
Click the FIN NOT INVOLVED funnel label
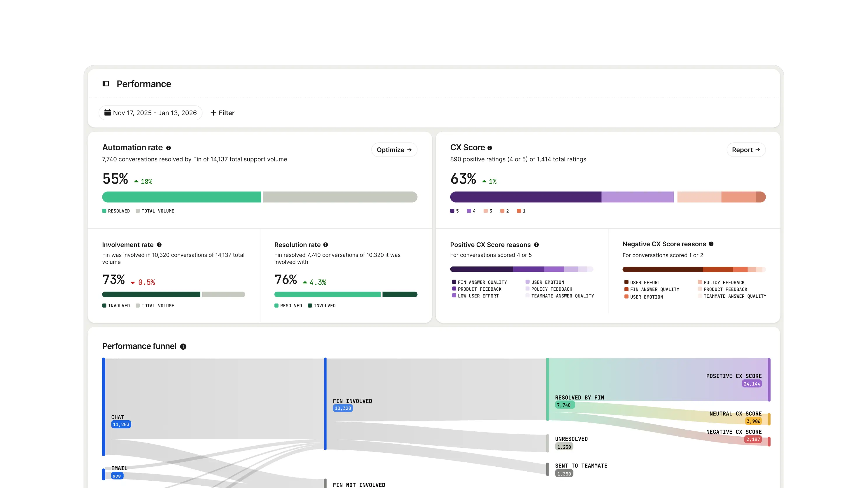click(359, 485)
